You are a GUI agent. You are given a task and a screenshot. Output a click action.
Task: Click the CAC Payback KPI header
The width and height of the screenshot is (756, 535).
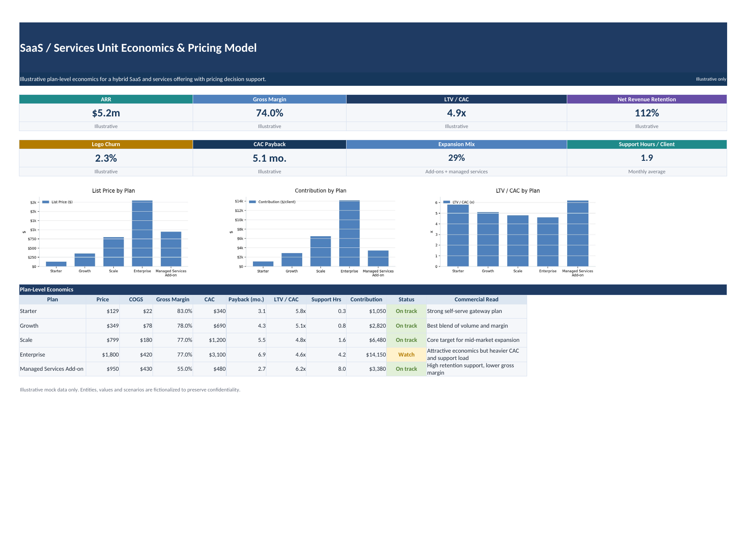click(269, 144)
